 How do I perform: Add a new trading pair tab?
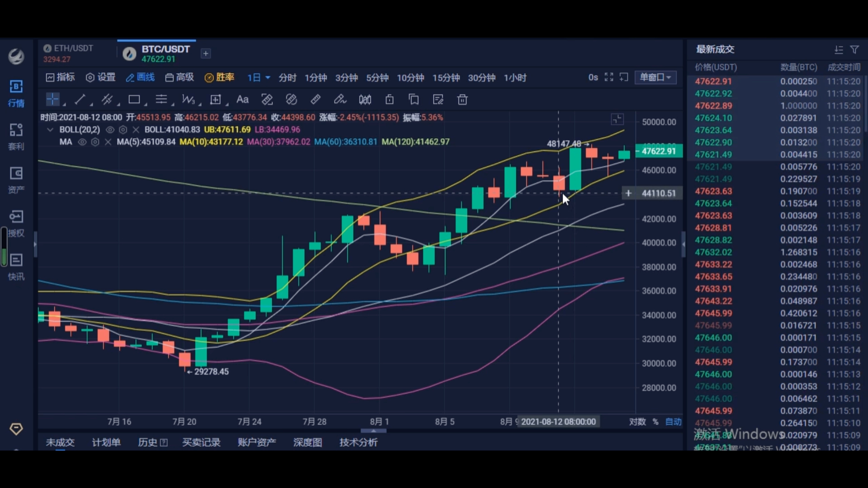[x=206, y=53]
